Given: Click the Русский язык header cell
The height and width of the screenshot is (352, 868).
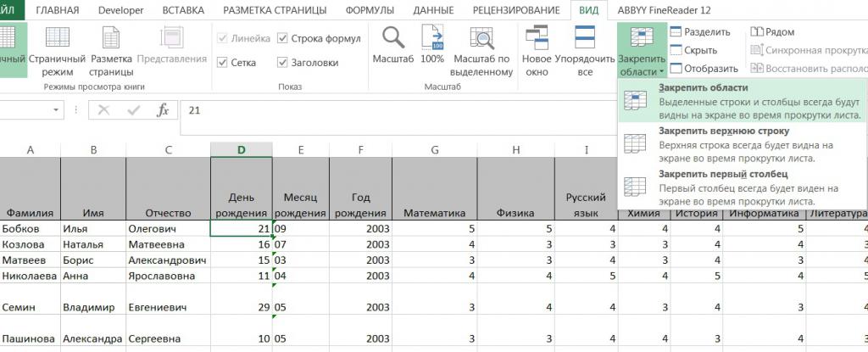Looking at the screenshot, I should pyautogui.click(x=587, y=188).
